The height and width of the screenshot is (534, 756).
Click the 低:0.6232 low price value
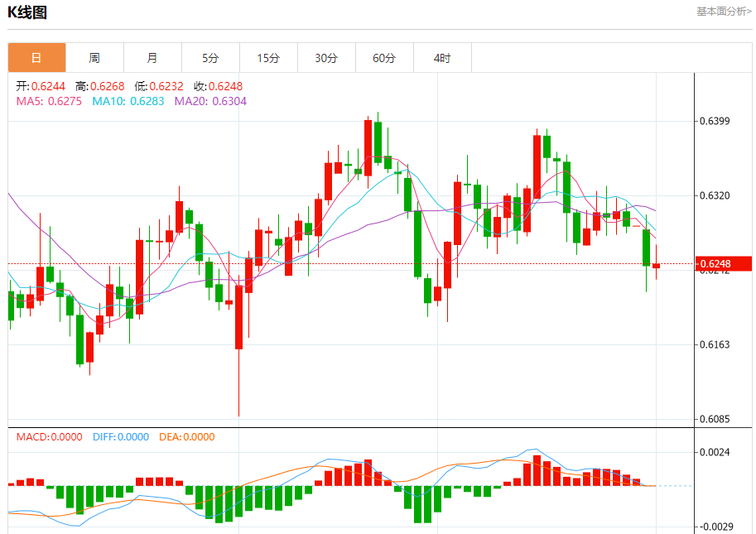pyautogui.click(x=159, y=86)
